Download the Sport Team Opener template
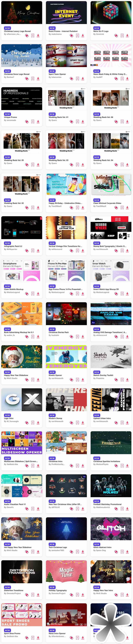This screenshot has width=133, height=644. click(x=83, y=79)
